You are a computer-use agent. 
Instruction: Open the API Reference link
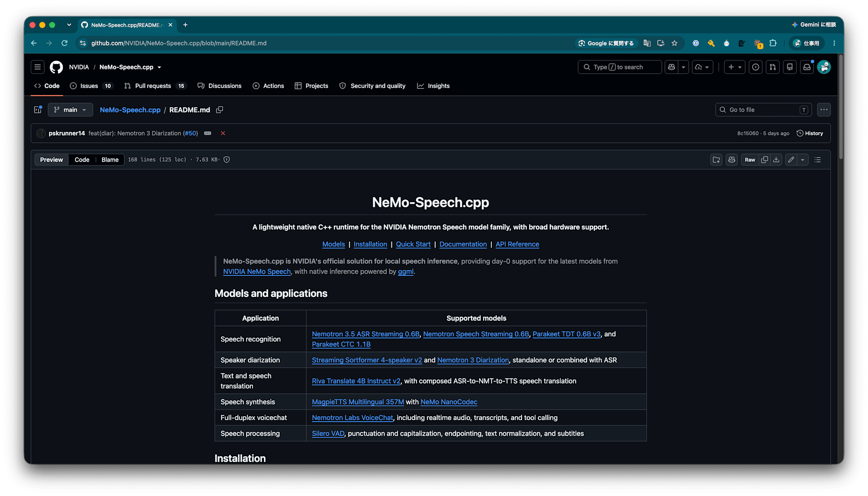point(517,245)
